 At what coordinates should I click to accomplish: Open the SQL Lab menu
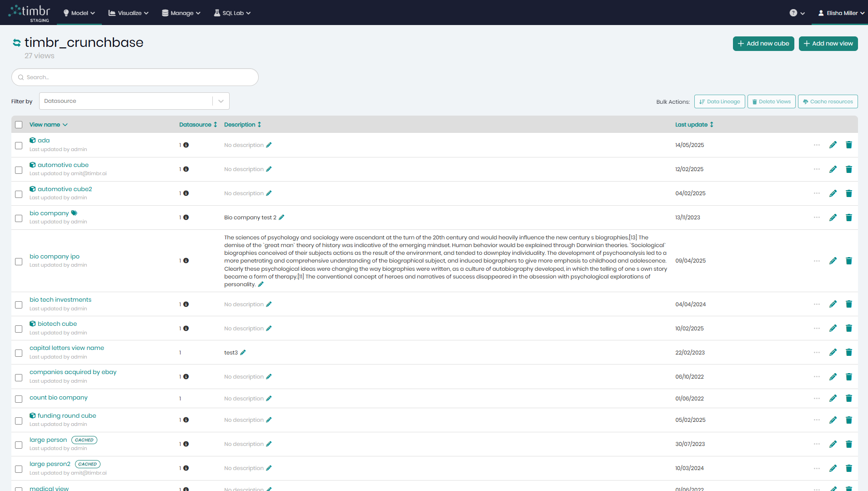(x=232, y=13)
